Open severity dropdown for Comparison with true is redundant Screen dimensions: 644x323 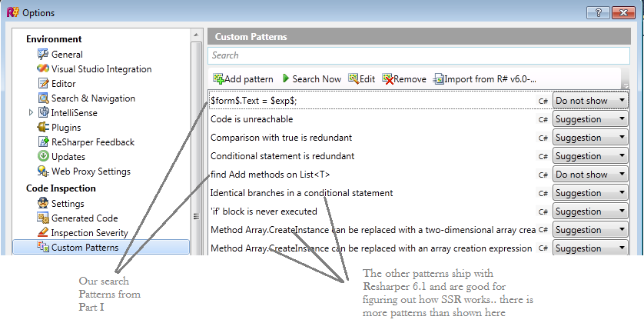pos(590,138)
